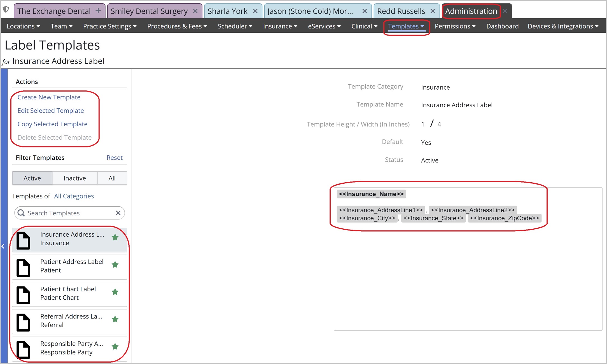Switch the filter to All templates

[112, 178]
